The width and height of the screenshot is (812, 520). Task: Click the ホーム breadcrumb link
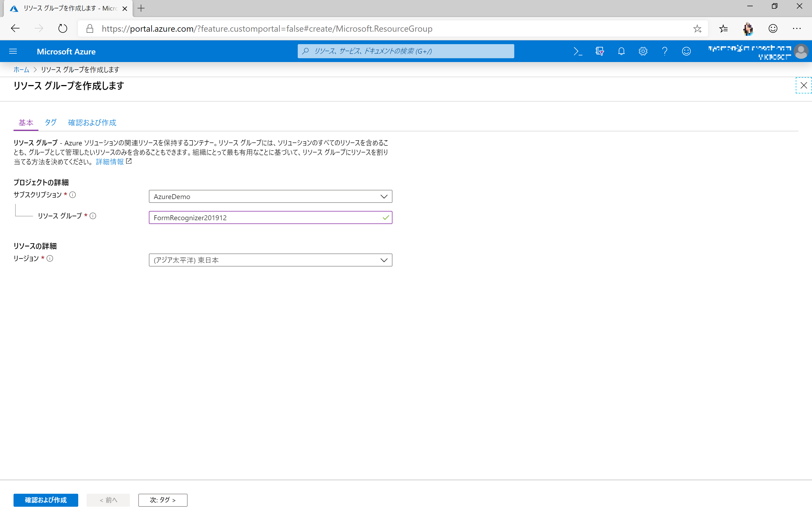pos(21,70)
